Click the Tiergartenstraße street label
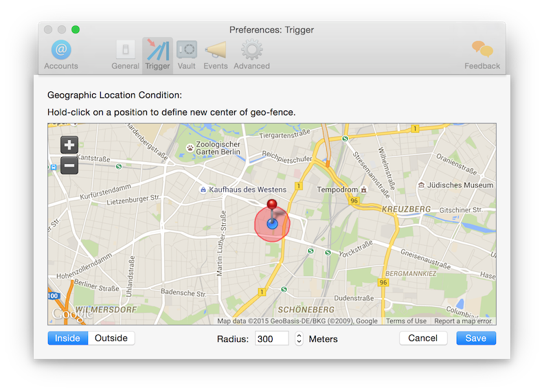544x392 pixels. click(284, 134)
